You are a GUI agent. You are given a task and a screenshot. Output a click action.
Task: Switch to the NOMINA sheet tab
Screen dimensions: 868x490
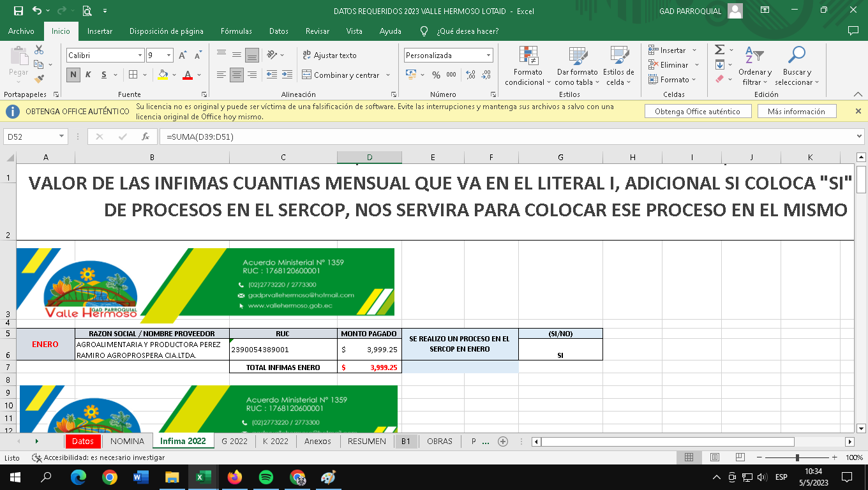click(127, 441)
